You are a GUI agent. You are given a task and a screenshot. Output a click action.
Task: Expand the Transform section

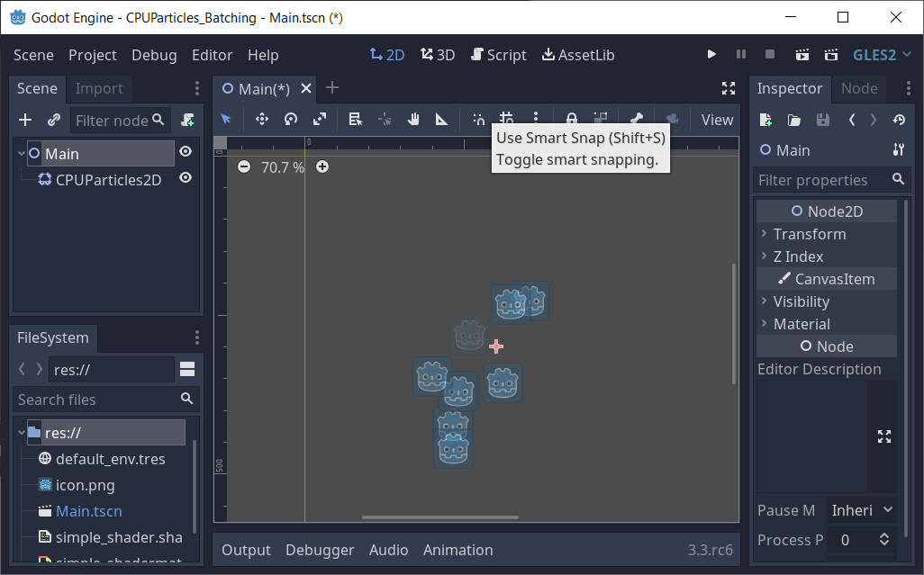coord(827,234)
